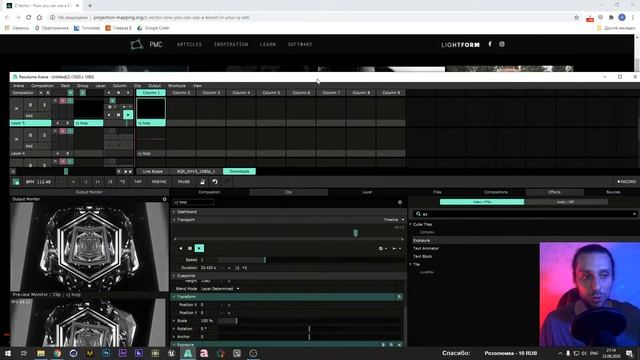640x360 pixels.
Task: Select the Line Scape deck
Action: click(153, 171)
